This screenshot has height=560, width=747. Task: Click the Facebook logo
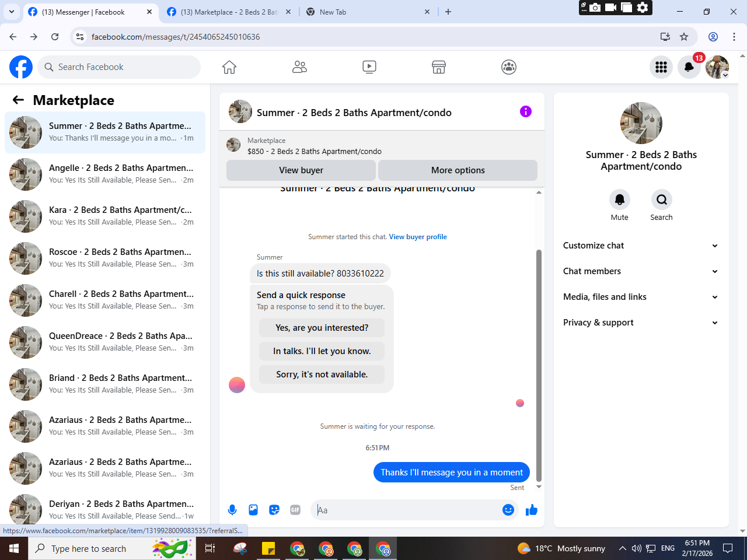(21, 67)
